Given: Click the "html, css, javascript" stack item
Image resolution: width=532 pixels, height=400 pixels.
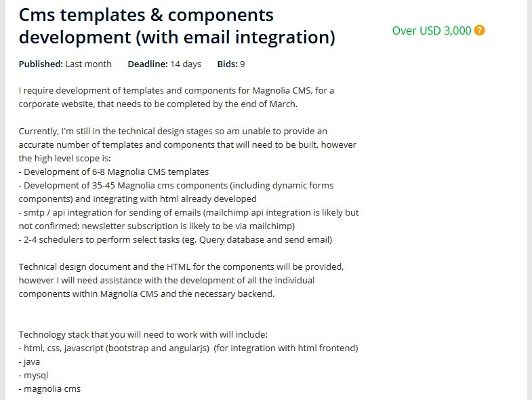Looking at the screenshot, I should pos(188,348).
